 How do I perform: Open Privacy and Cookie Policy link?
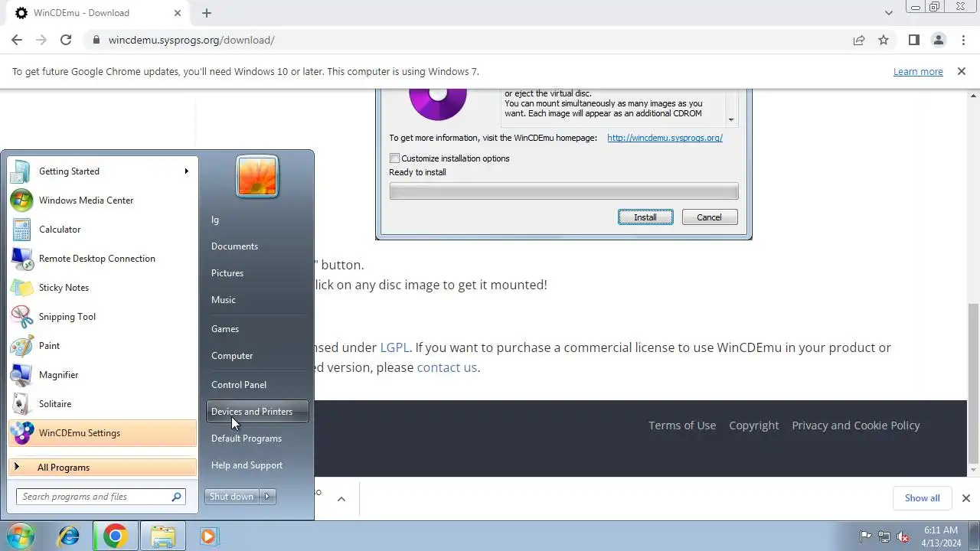(856, 425)
